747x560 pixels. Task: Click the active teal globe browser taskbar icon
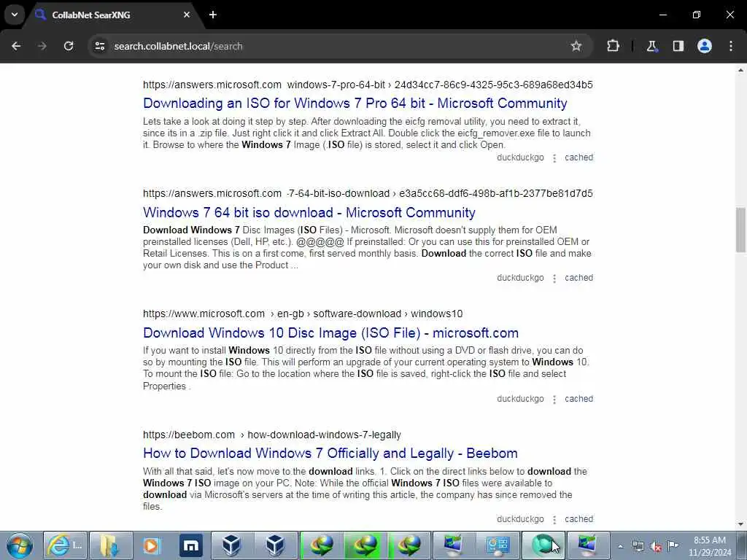point(543,545)
